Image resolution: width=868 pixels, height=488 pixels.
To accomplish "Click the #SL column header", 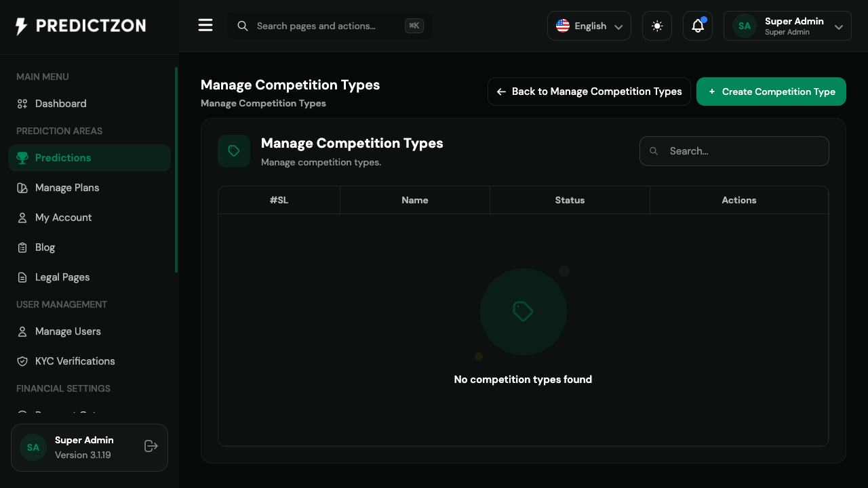I will (x=279, y=200).
